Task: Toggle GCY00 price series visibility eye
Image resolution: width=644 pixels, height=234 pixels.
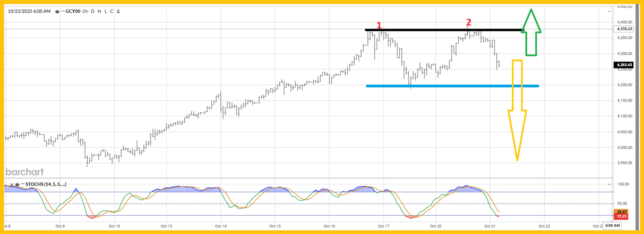Action: click(57, 12)
